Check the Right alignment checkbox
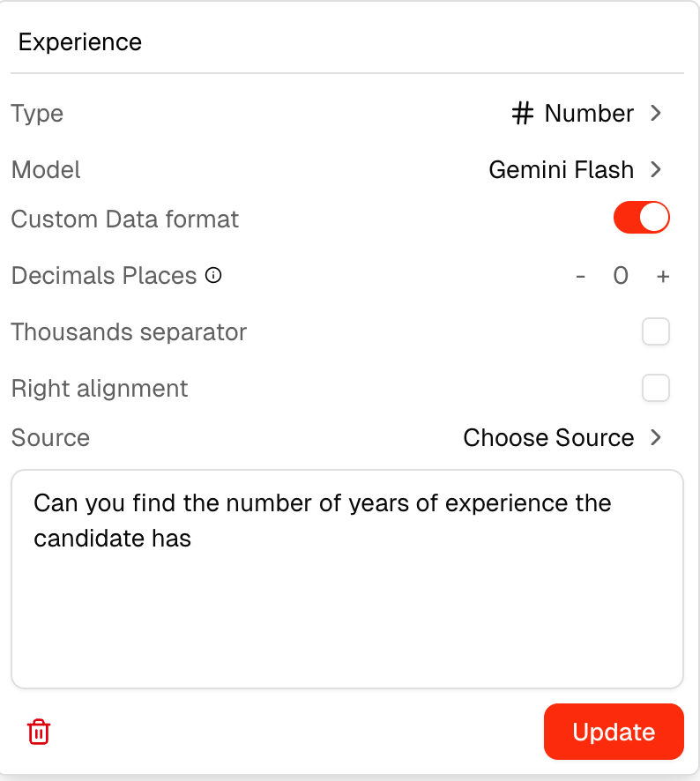The height and width of the screenshot is (781, 700). pos(656,388)
